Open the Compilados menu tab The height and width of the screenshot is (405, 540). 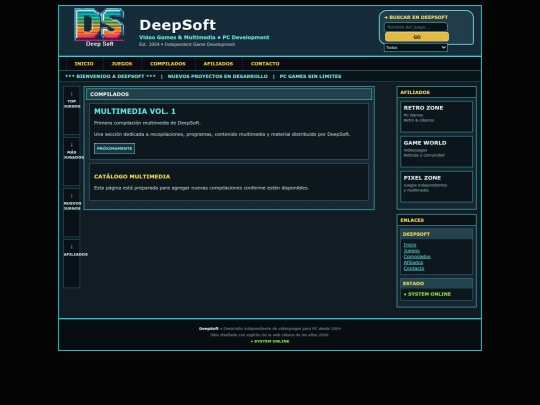pyautogui.click(x=168, y=64)
